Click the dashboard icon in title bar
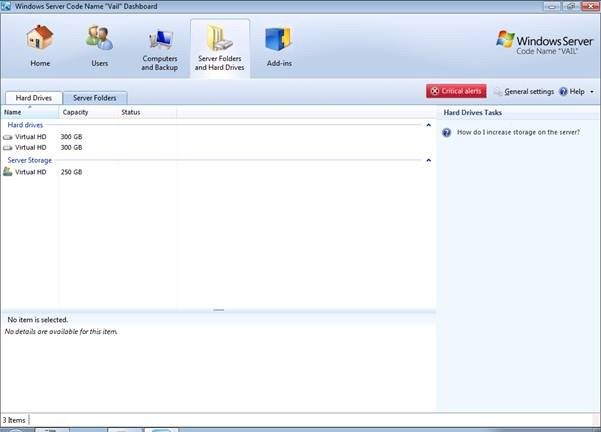This screenshot has width=601, height=432. [x=6, y=6]
